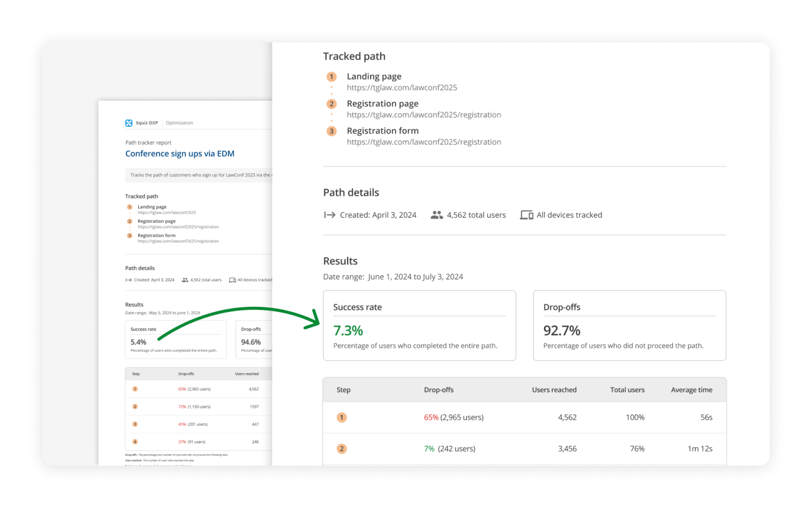Select the 7.3% success rate value
The width and height of the screenshot is (812, 508).
pyautogui.click(x=348, y=331)
